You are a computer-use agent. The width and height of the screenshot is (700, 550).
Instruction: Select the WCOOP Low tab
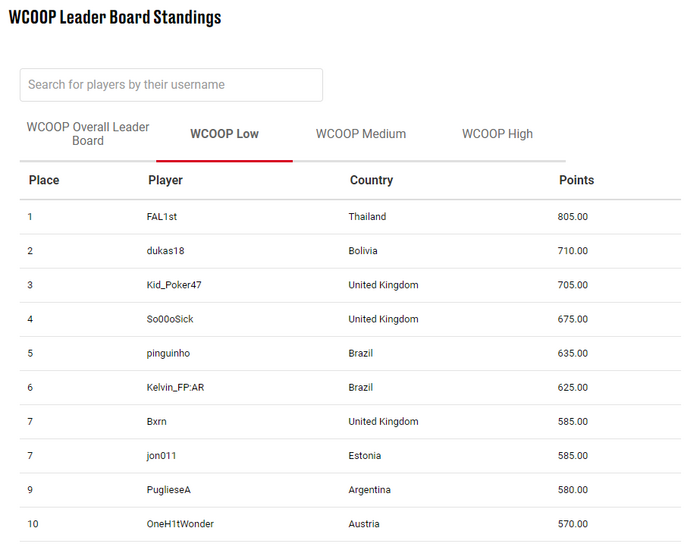224,133
